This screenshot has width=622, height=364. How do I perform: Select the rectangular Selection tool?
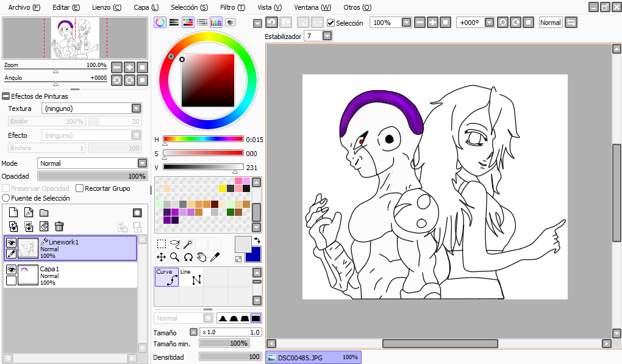click(162, 243)
